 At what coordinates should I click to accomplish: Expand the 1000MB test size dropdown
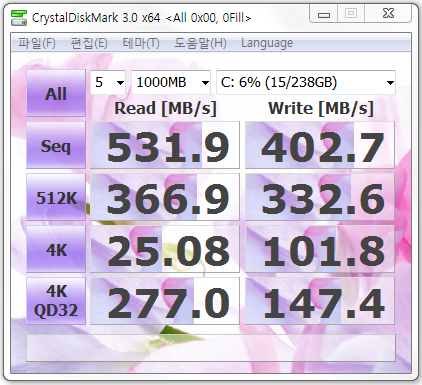coord(171,82)
